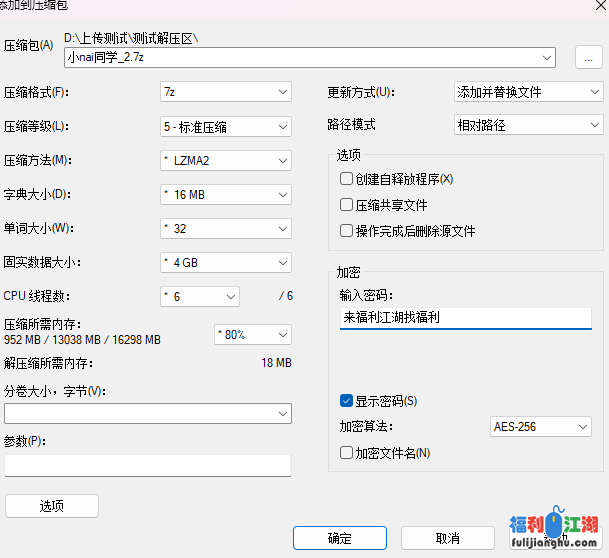Expand the 压缩格式 dropdown showing 7z

click(281, 93)
